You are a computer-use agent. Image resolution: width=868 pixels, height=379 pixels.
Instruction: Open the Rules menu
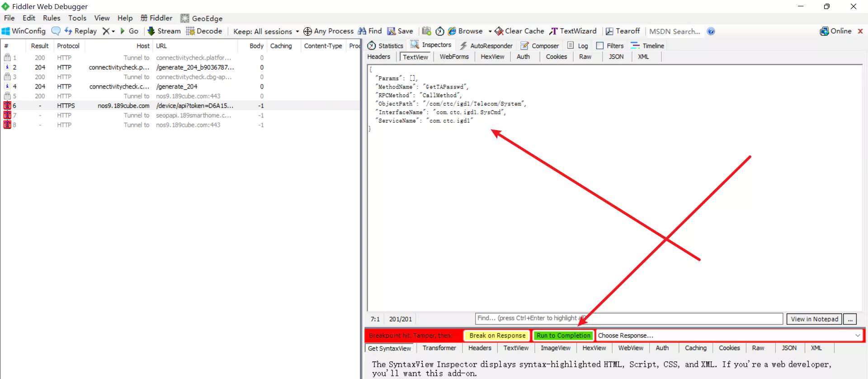[x=52, y=18]
